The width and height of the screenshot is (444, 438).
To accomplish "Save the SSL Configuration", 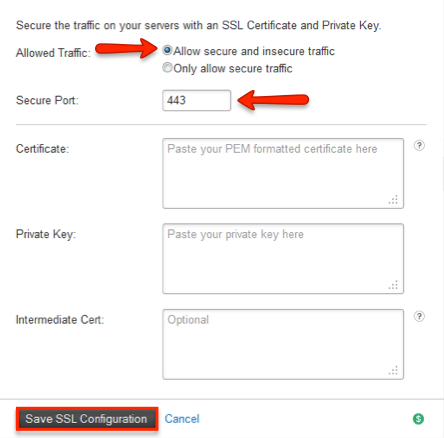I will (87, 419).
